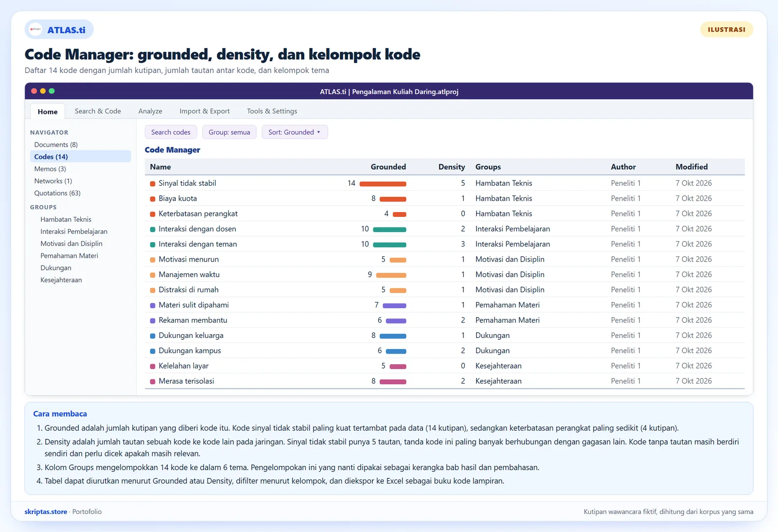The image size is (778, 532).
Task: Click the grounded bar for Sinyal tidak stabil
Action: pos(383,184)
